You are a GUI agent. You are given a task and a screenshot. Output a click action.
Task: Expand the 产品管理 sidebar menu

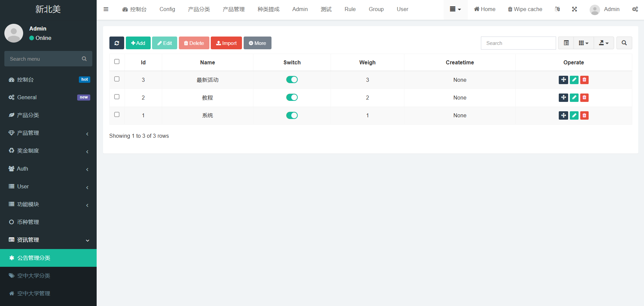[x=48, y=133]
